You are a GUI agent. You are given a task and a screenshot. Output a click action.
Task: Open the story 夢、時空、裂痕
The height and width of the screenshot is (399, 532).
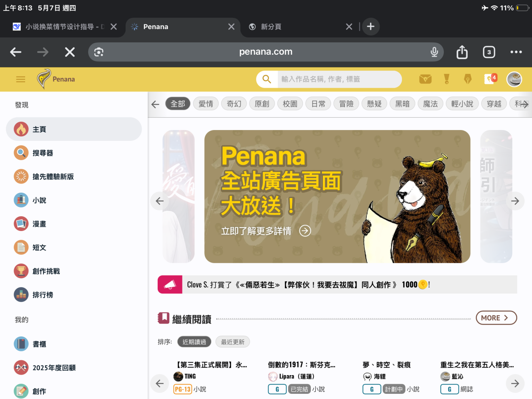[386, 365]
